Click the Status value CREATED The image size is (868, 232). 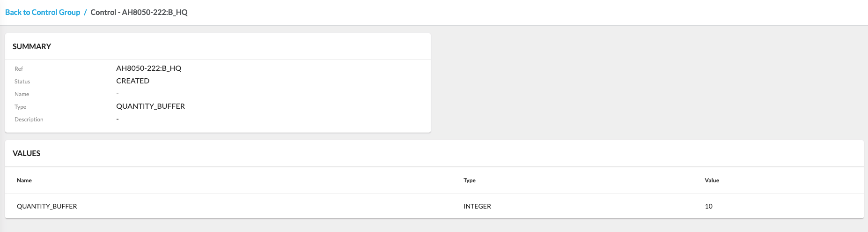tap(132, 81)
